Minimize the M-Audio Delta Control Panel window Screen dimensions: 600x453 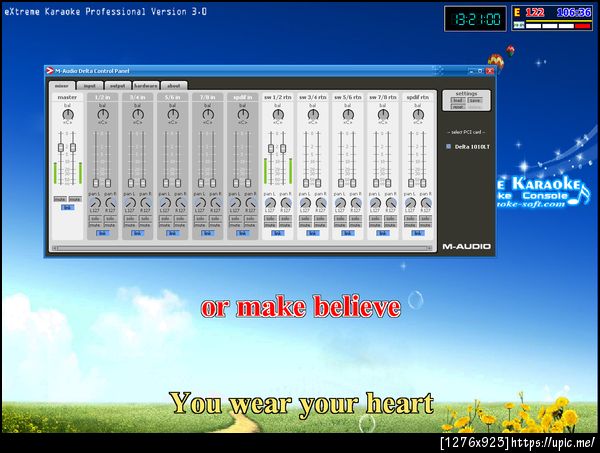pyautogui.click(x=471, y=71)
